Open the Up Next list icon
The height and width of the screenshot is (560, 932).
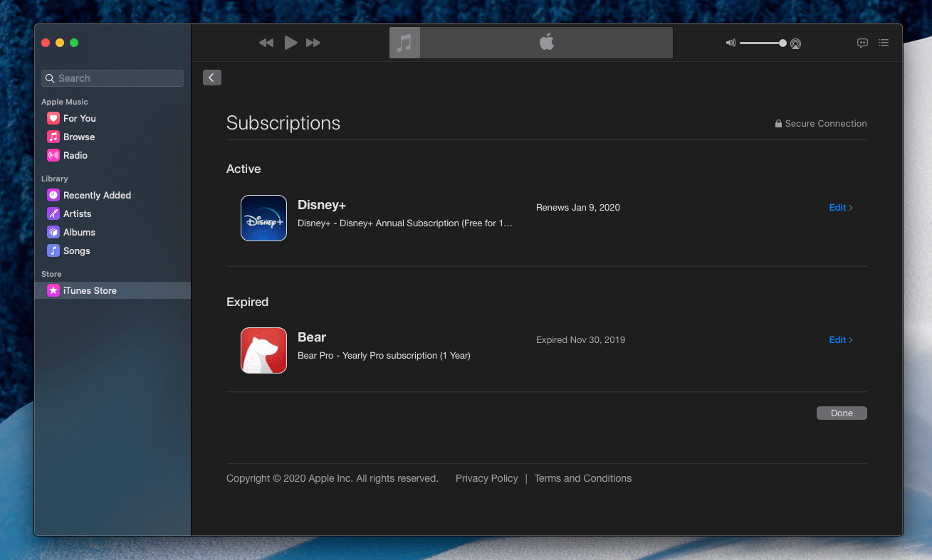(x=884, y=43)
